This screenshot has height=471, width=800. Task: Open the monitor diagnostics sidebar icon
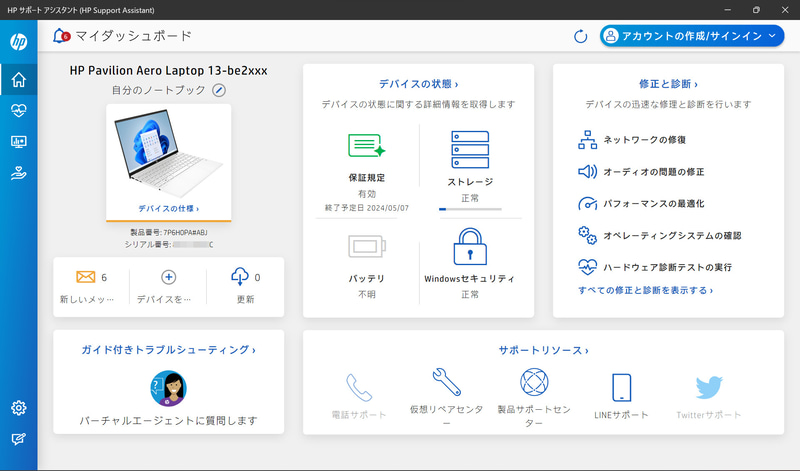pyautogui.click(x=19, y=142)
